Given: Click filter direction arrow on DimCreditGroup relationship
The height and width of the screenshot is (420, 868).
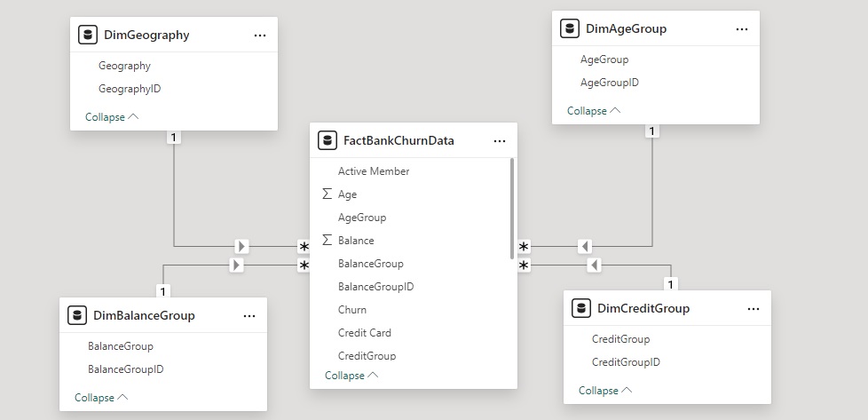Looking at the screenshot, I should (x=595, y=265).
